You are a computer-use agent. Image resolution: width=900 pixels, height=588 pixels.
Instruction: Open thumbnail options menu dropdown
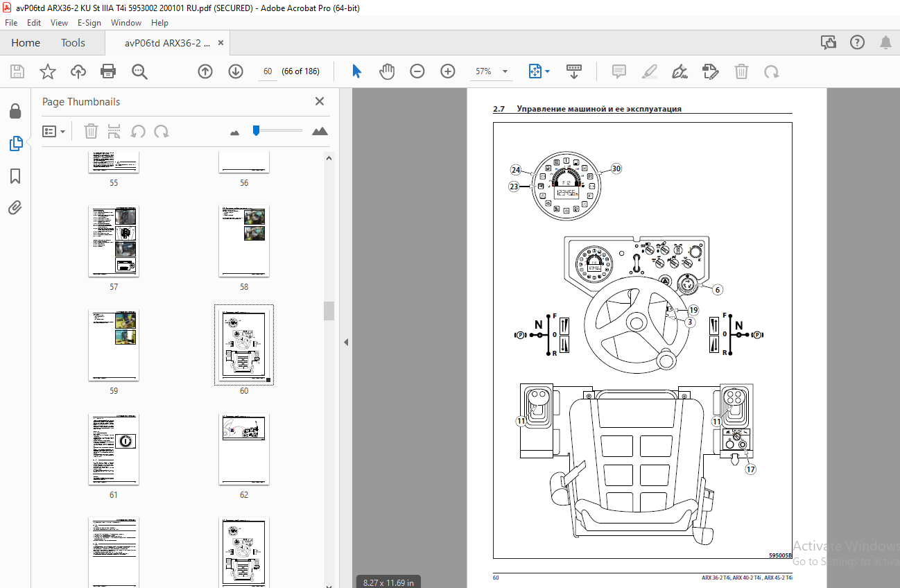(53, 131)
